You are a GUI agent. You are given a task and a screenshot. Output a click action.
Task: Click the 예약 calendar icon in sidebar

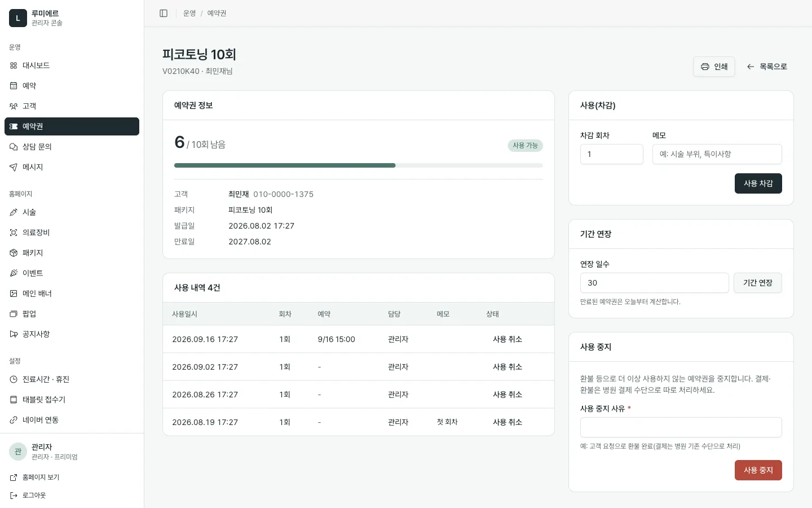point(14,86)
